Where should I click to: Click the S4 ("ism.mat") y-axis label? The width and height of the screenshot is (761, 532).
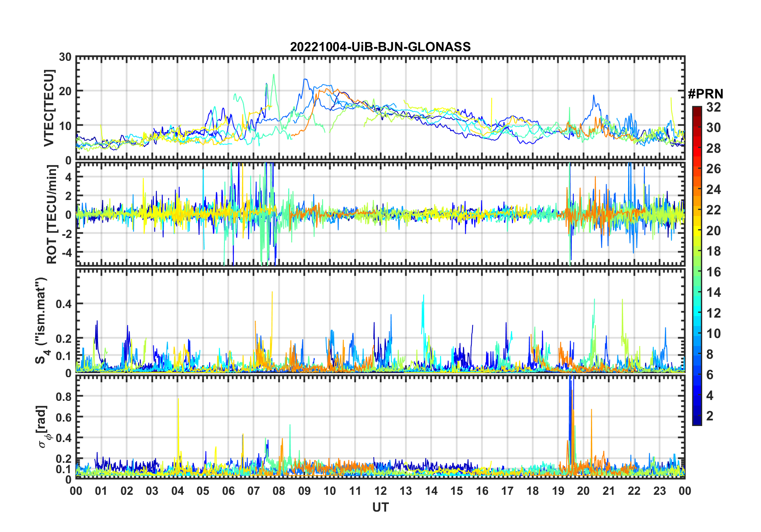tap(42, 321)
